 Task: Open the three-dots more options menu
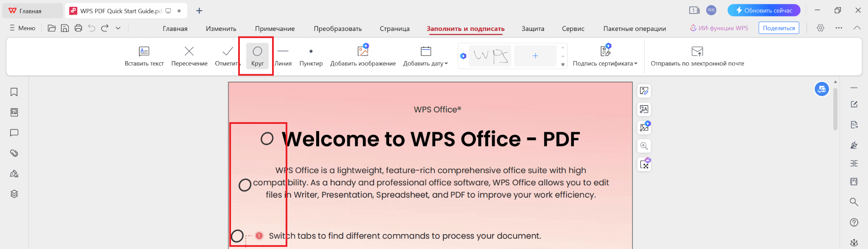coord(839,28)
